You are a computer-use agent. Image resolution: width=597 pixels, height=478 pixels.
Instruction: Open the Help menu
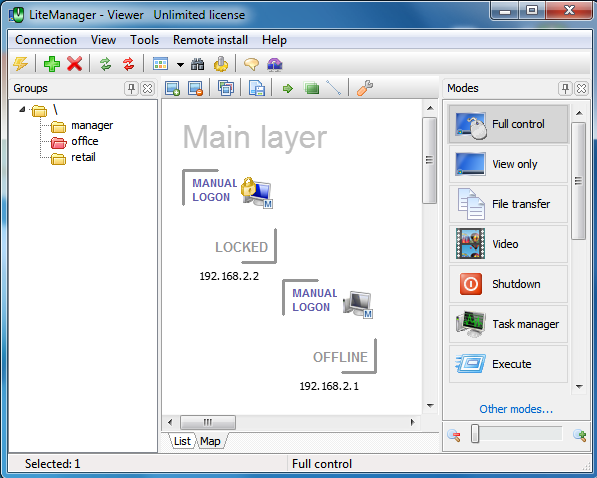pos(274,40)
